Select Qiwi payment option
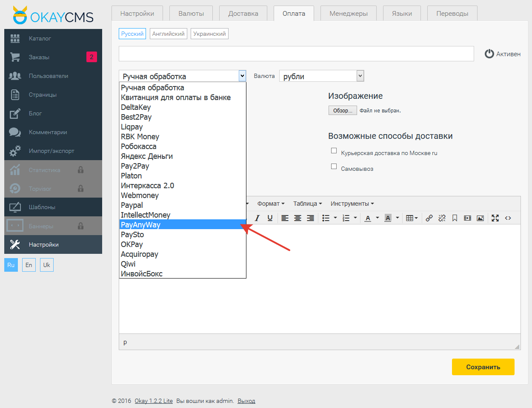This screenshot has height=408, width=532. 183,264
